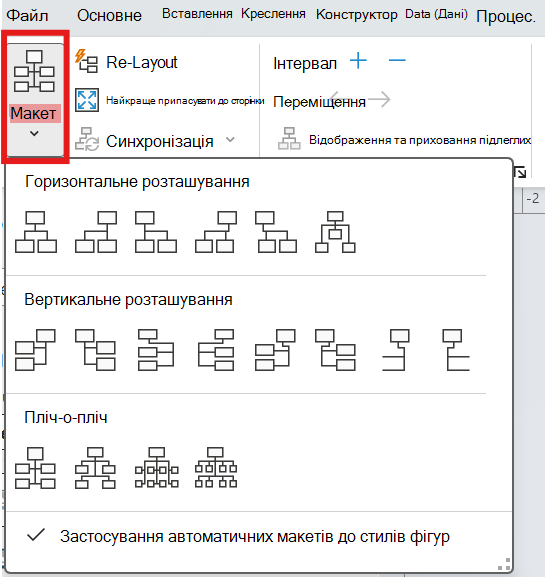The height and width of the screenshot is (577, 545).
Task: Increase interval with the plus icon
Action: (x=358, y=60)
